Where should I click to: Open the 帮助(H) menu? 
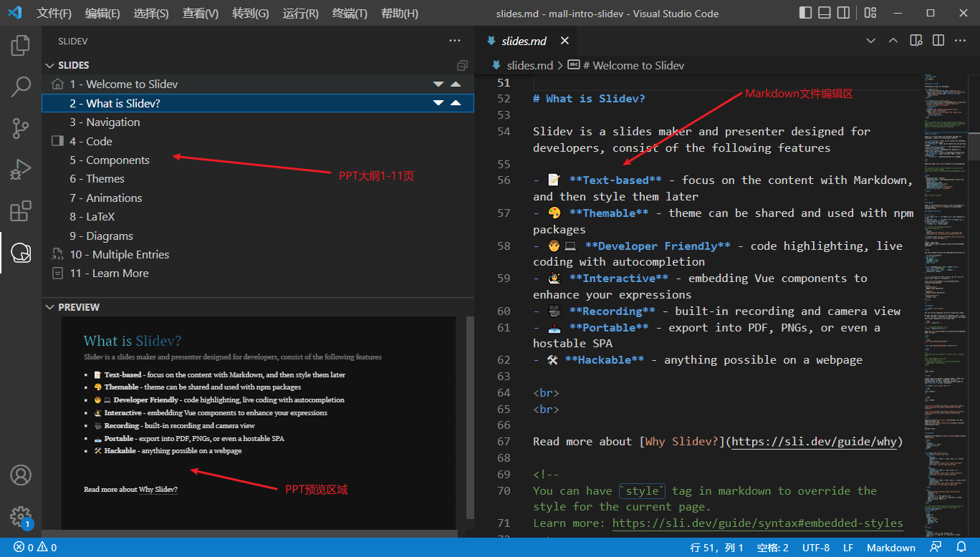pos(400,13)
